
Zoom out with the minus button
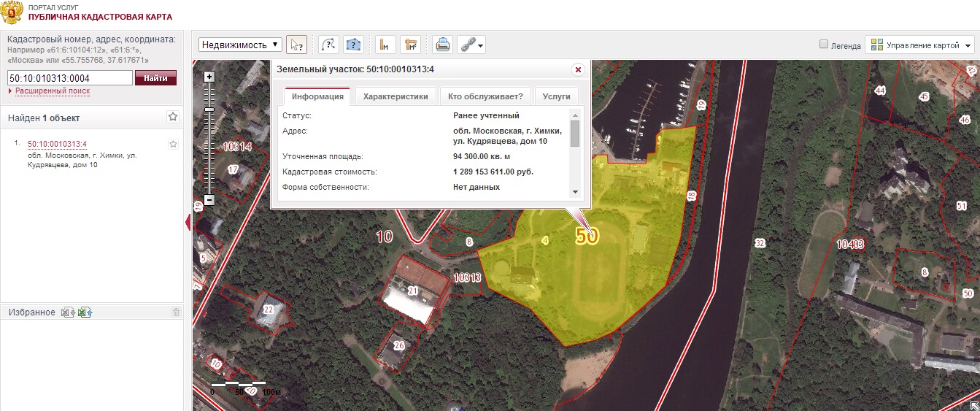(209, 199)
